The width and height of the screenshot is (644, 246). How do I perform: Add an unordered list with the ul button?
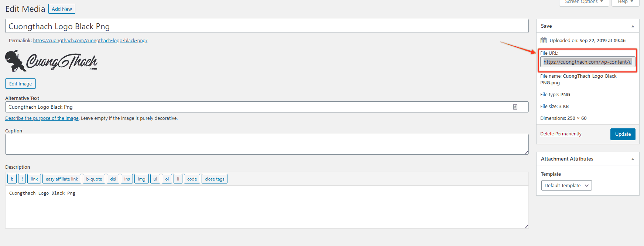(x=155, y=179)
